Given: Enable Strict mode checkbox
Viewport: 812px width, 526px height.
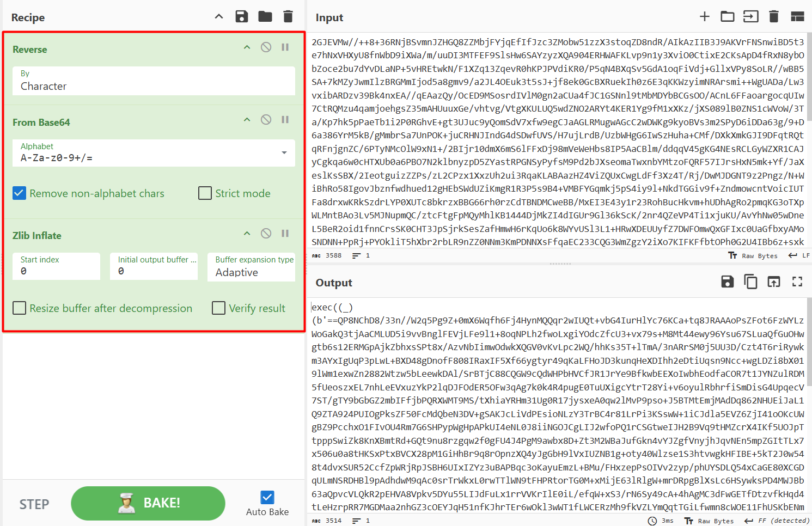Looking at the screenshot, I should (x=205, y=193).
